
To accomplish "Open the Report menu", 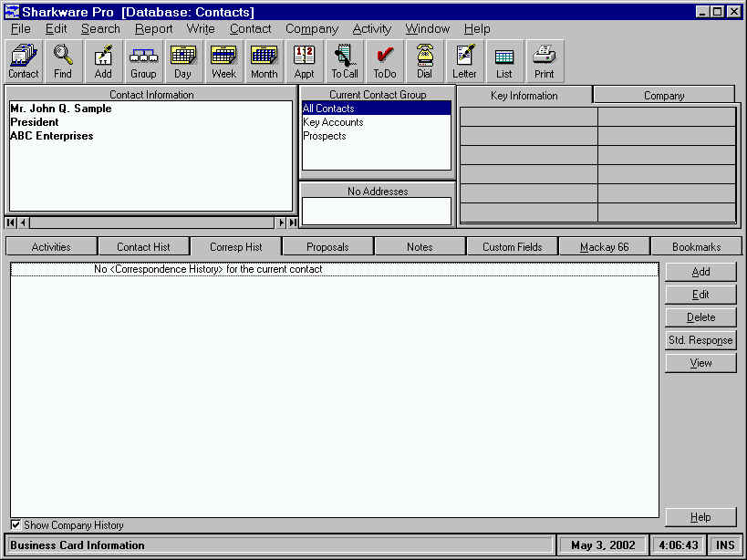I will click(153, 29).
